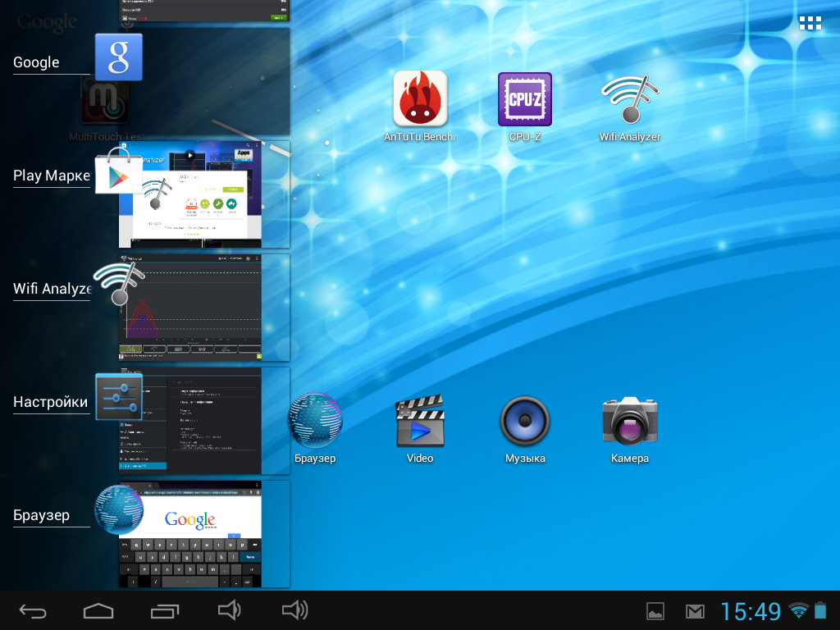The width and height of the screenshot is (840, 630).
Task: Tap the Back navigation arrow
Action: (x=33, y=610)
